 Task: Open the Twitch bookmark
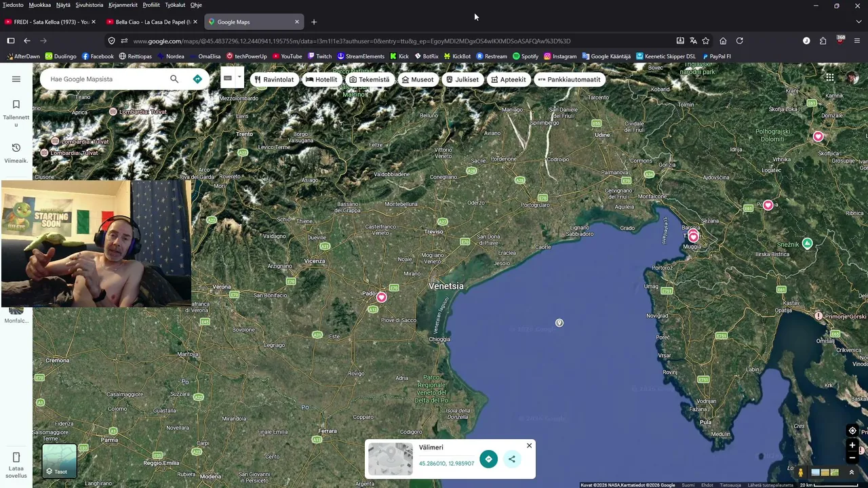point(319,56)
